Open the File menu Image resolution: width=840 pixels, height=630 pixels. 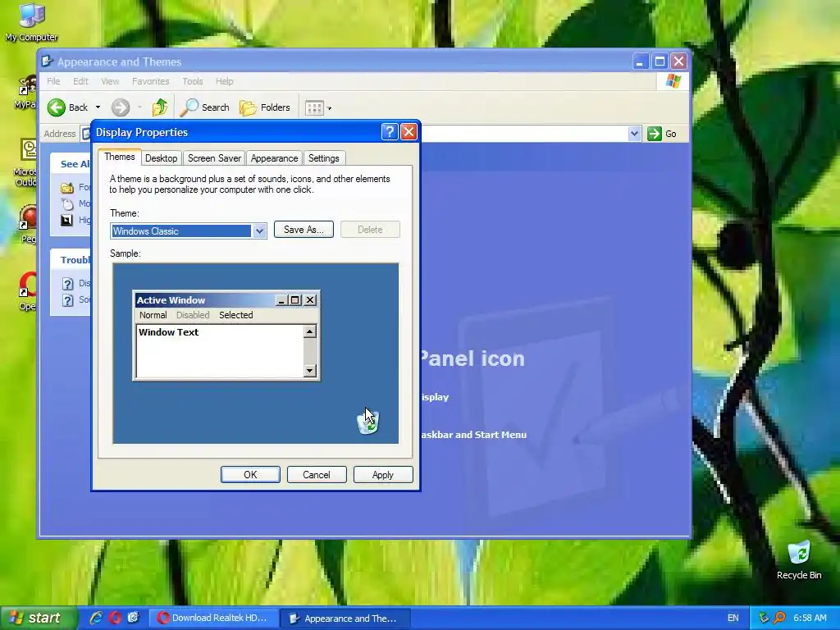click(53, 81)
